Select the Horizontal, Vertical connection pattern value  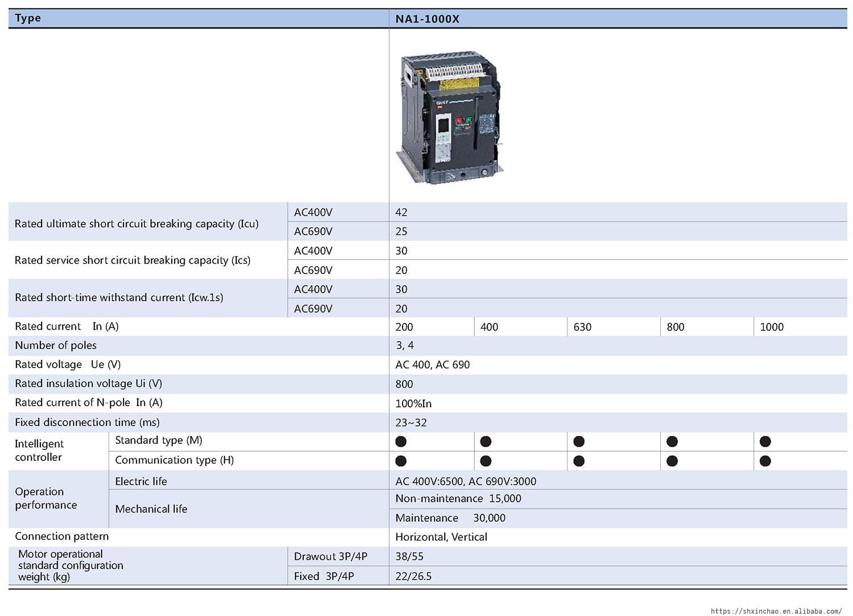coord(441,537)
